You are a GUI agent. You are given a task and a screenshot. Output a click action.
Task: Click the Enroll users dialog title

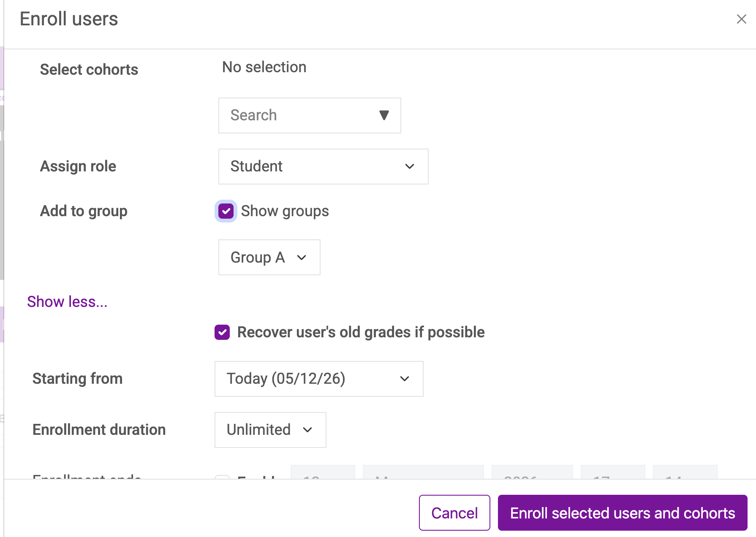click(x=69, y=19)
